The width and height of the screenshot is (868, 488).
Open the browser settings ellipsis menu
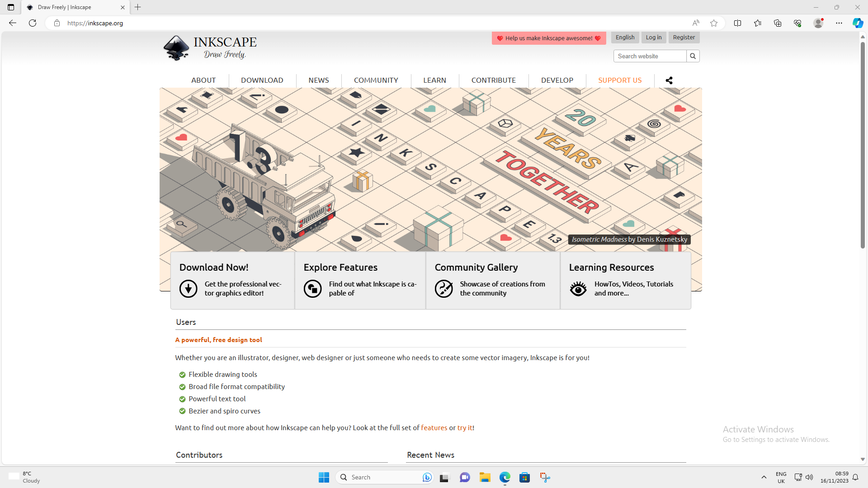click(840, 23)
